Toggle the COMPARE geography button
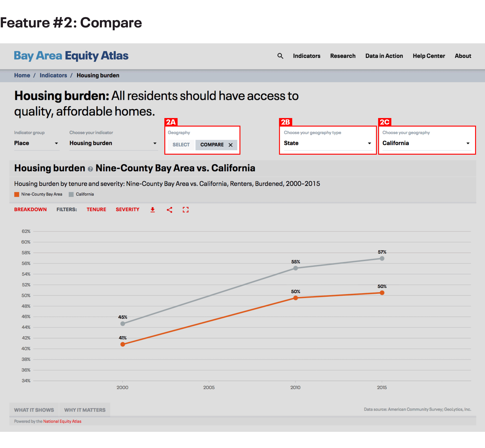485x448 pixels. point(212,145)
